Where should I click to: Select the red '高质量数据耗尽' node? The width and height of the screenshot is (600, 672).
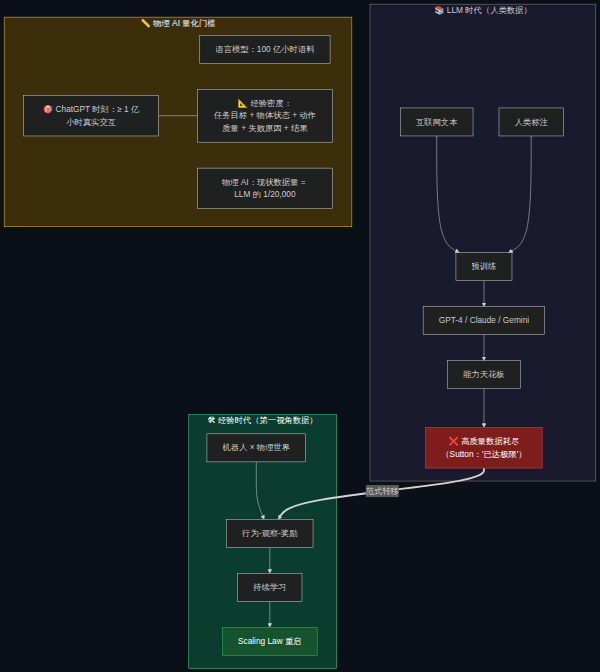[x=484, y=447]
